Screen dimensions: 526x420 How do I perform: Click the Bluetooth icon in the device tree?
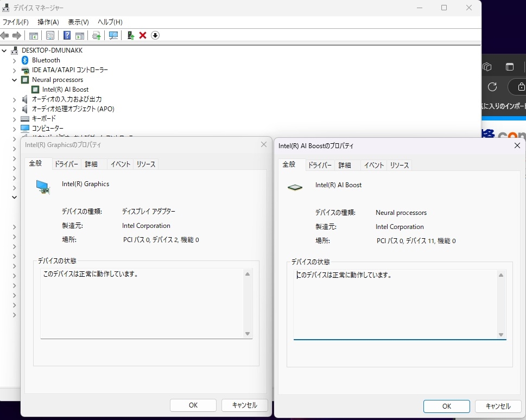25,60
